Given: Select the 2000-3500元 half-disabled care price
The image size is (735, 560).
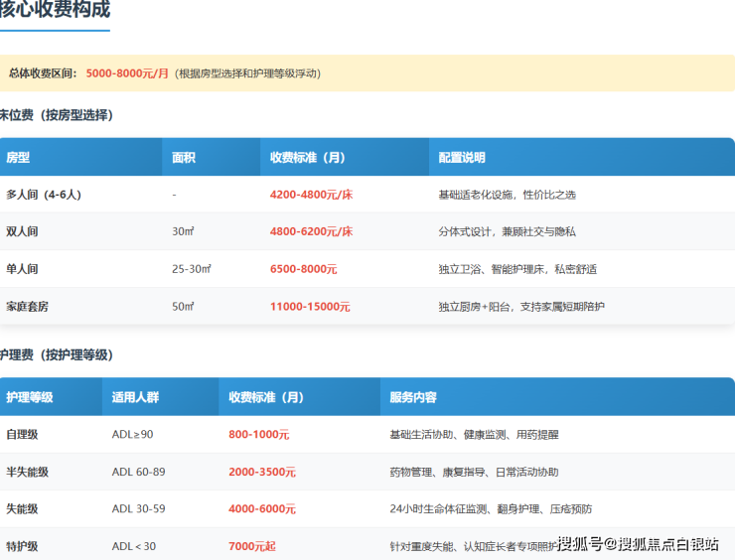Looking at the screenshot, I should pyautogui.click(x=262, y=472).
